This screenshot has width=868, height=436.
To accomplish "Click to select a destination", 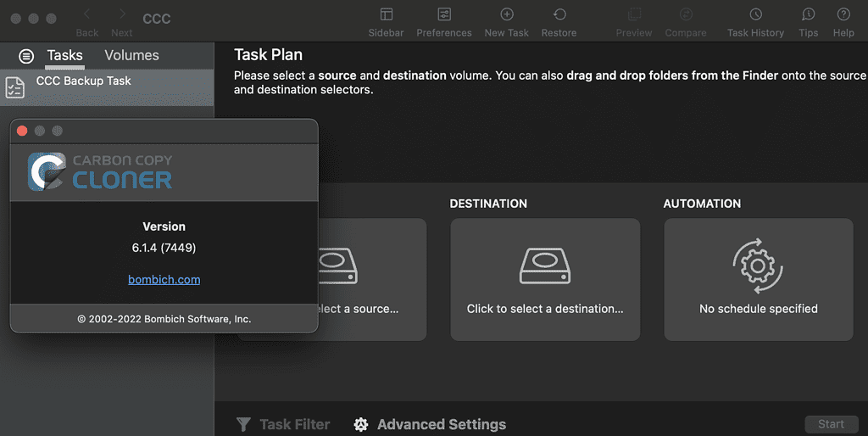I will (545, 280).
